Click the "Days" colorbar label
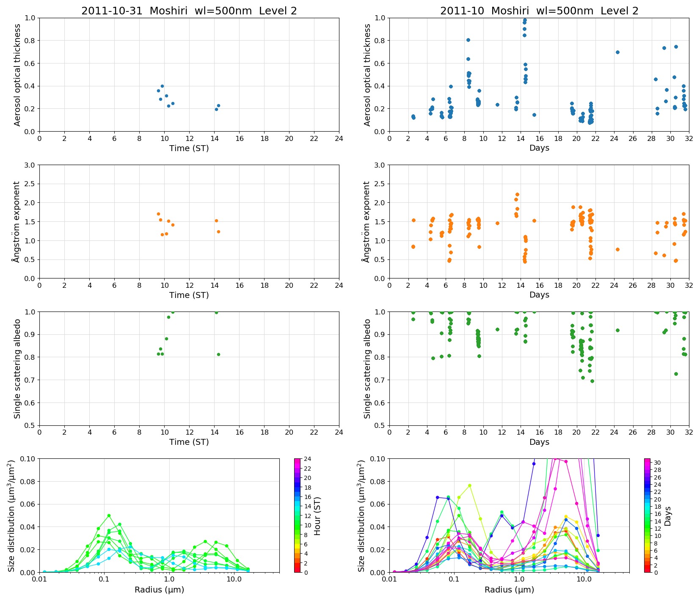The image size is (700, 601). [667, 516]
